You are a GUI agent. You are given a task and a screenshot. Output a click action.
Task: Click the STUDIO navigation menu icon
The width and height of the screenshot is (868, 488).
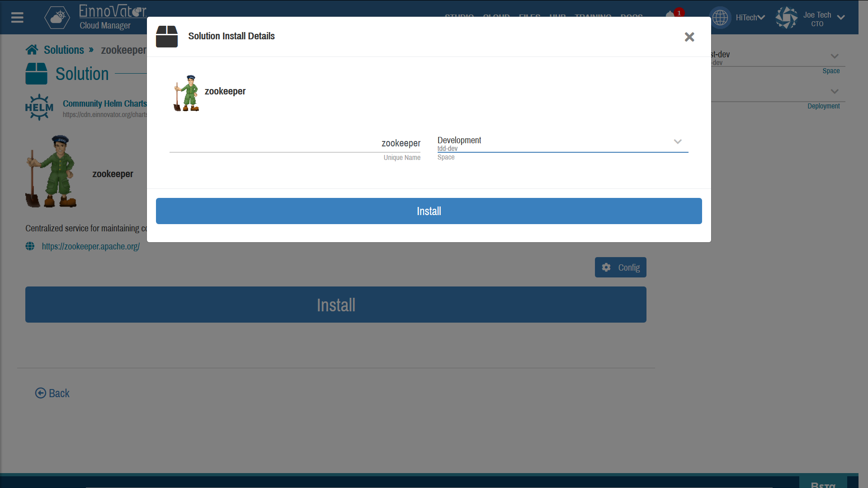[x=459, y=17]
